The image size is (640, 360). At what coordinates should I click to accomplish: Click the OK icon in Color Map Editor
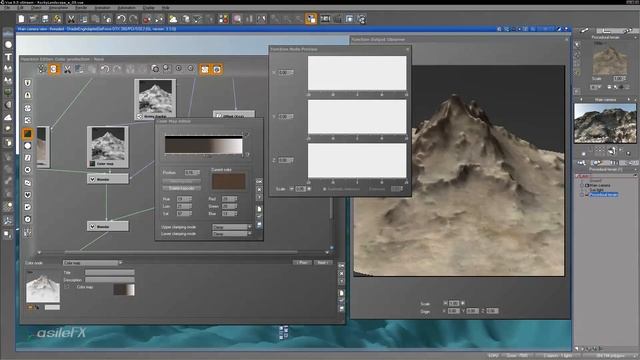point(259,182)
